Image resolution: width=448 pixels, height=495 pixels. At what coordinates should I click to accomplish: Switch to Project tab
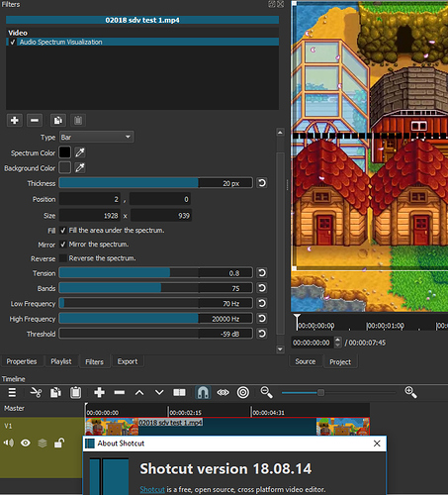tap(340, 362)
